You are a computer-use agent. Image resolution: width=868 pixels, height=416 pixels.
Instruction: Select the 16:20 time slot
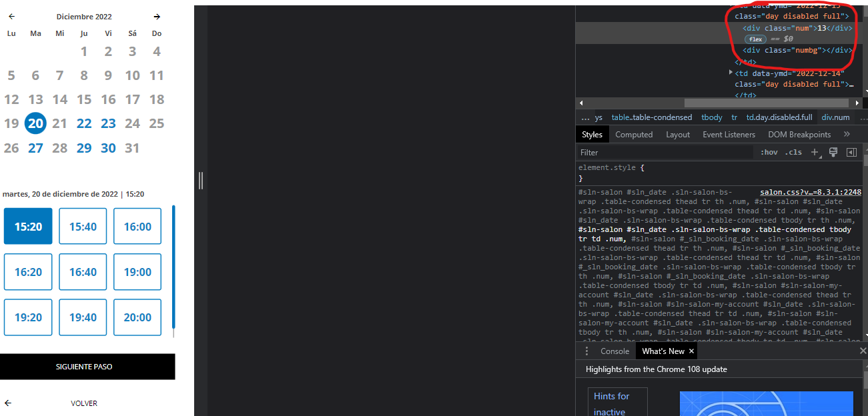[x=28, y=271]
